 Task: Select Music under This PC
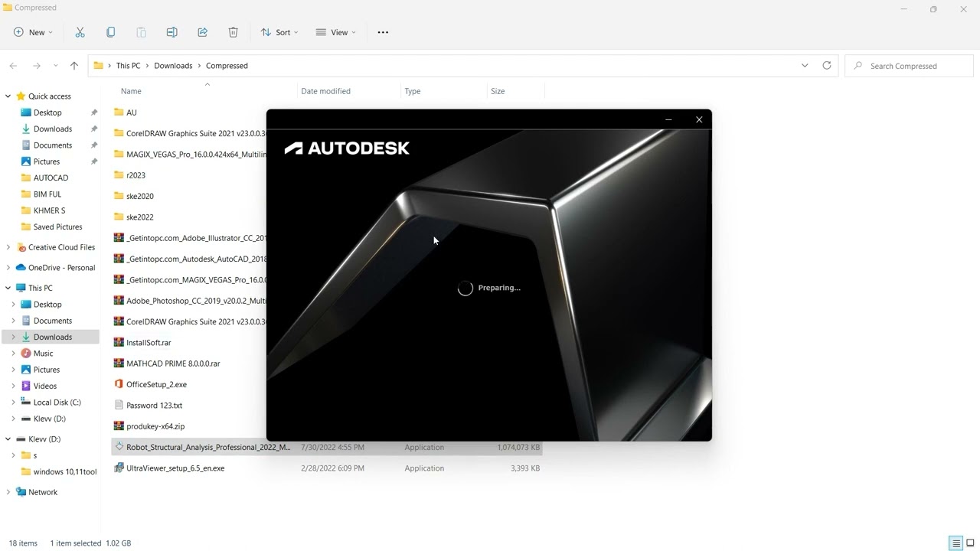coord(43,354)
